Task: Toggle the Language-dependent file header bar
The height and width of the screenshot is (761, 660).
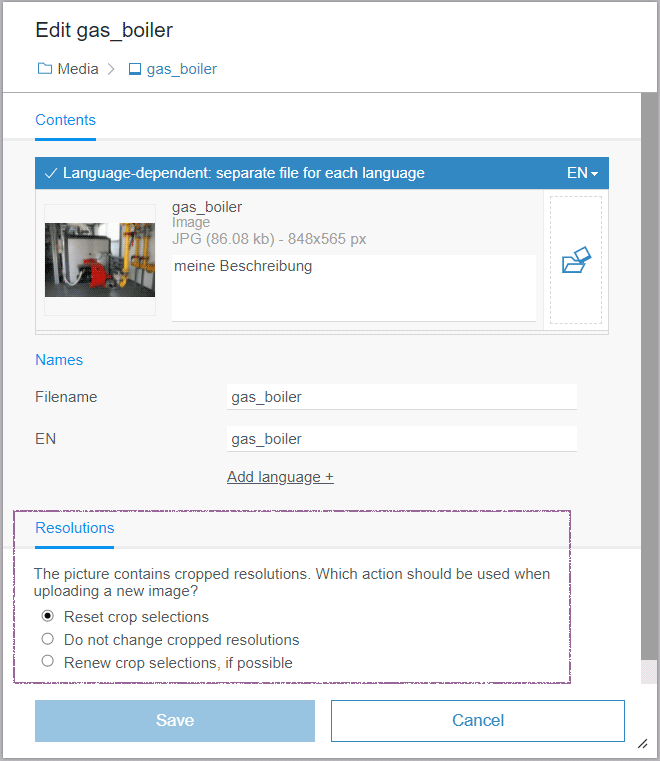Action: coord(322,173)
